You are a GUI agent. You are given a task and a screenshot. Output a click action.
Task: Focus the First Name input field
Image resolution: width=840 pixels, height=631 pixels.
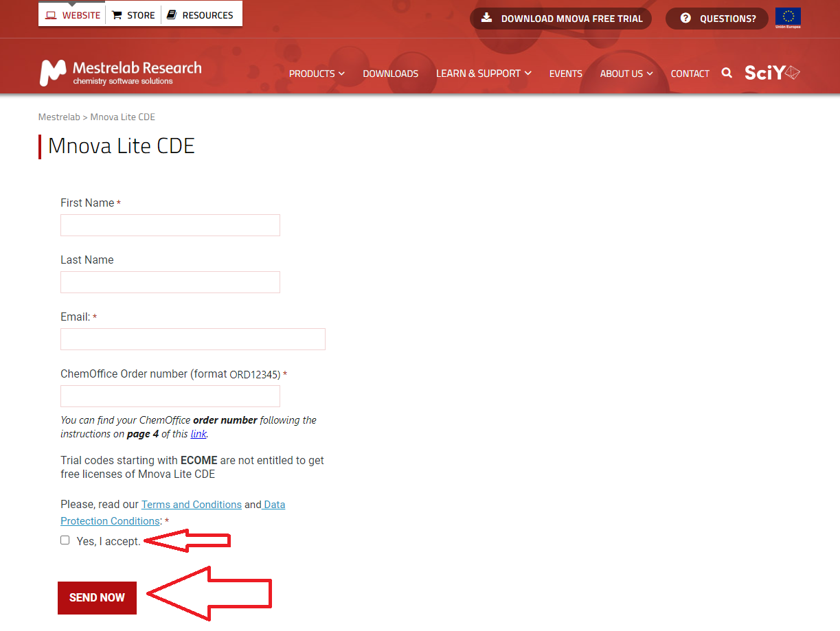[x=170, y=225]
